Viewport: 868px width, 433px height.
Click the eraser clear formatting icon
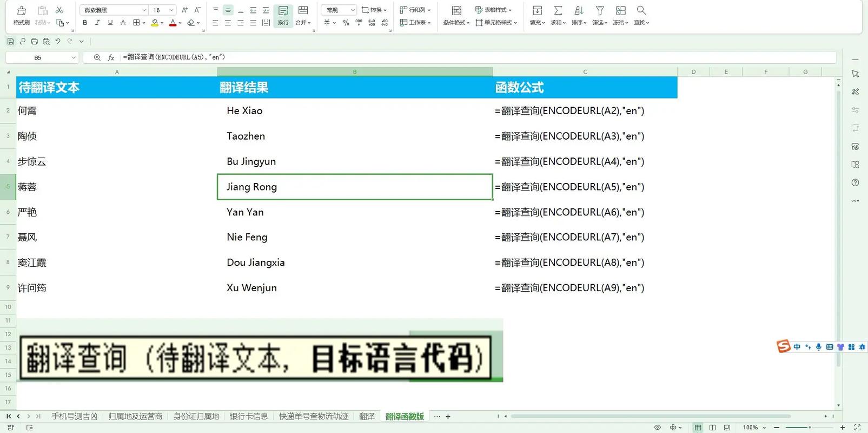pyautogui.click(x=191, y=23)
